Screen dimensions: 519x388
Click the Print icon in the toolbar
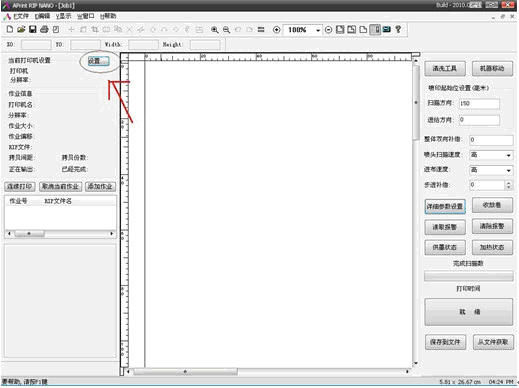click(x=44, y=29)
